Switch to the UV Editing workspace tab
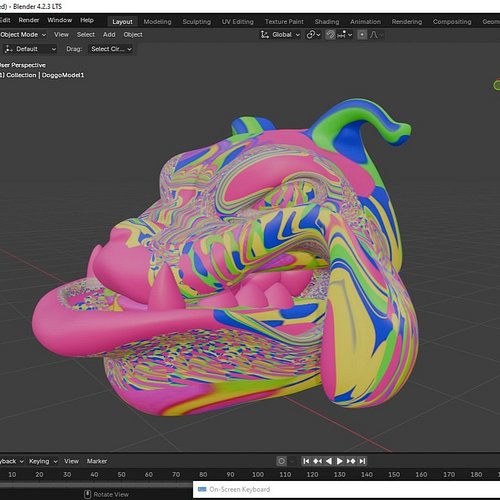Image resolution: width=500 pixels, height=500 pixels. click(238, 22)
